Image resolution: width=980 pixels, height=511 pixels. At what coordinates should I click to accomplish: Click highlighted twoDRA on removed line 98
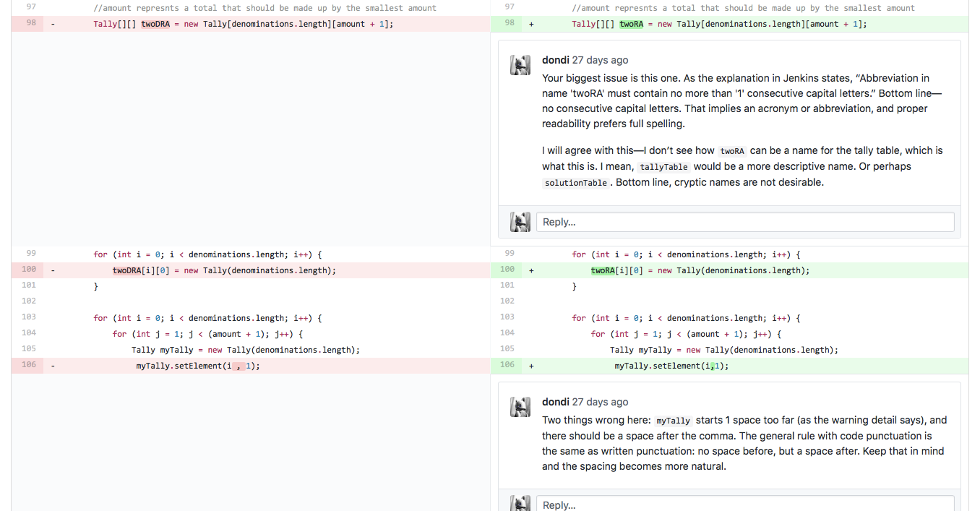(155, 24)
